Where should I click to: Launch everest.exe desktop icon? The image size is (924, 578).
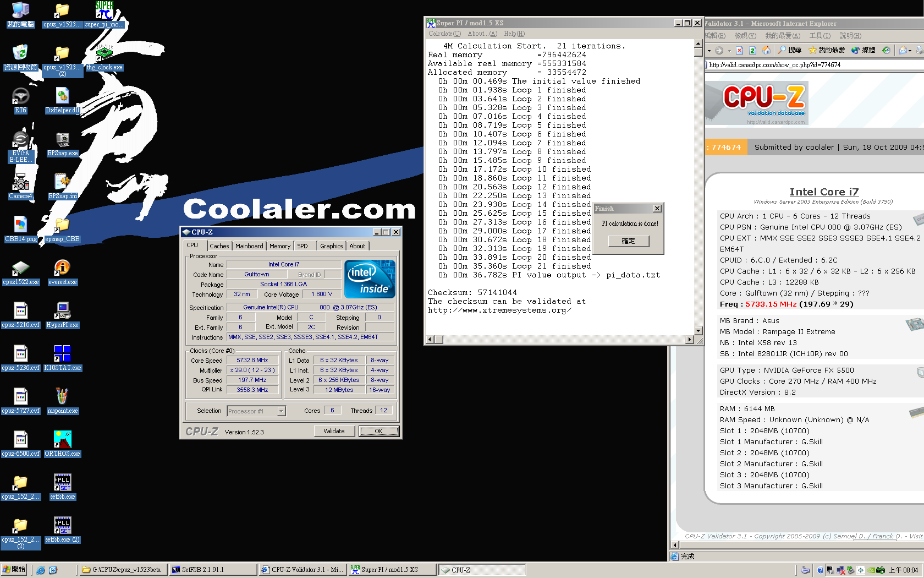pyautogui.click(x=62, y=272)
